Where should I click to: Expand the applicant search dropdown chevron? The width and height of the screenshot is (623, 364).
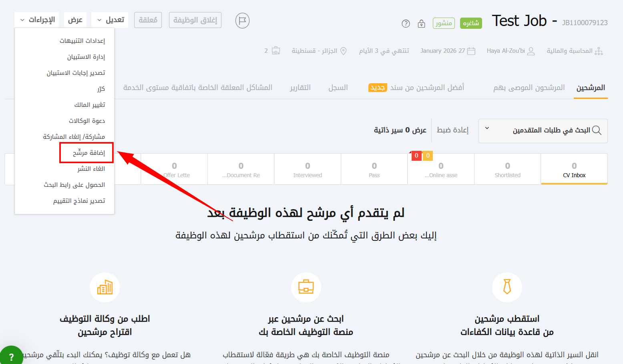click(x=487, y=128)
